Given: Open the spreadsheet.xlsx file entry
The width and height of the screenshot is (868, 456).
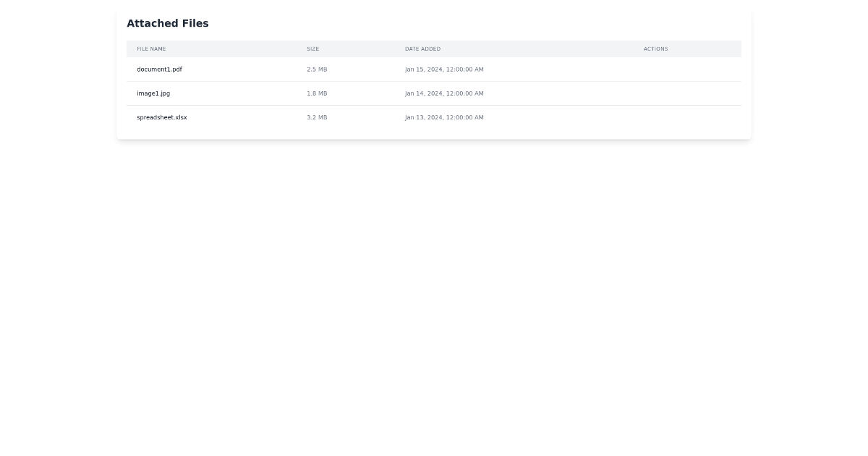Looking at the screenshot, I should pos(161,117).
